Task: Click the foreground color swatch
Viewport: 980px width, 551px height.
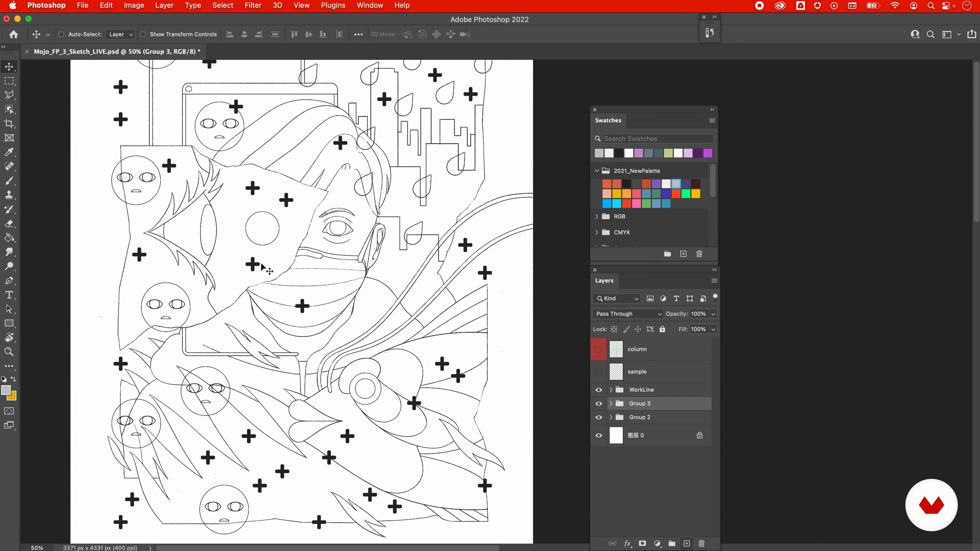Action: pos(6,390)
